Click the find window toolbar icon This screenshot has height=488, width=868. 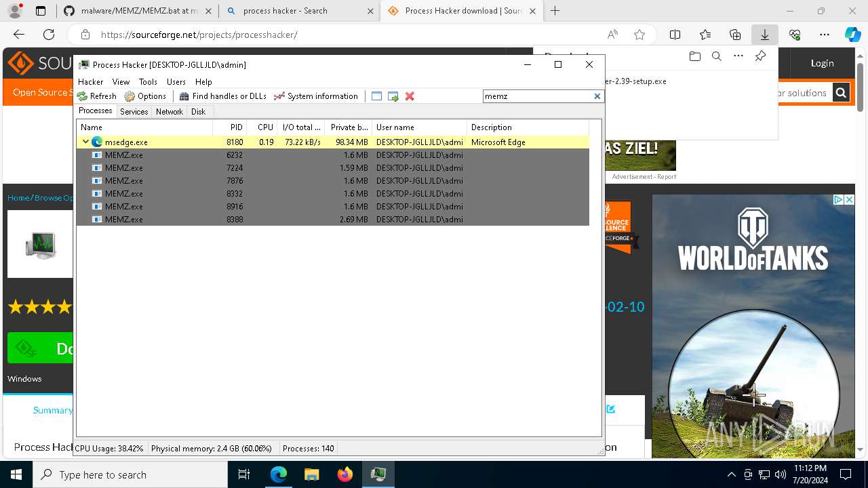pyautogui.click(x=377, y=96)
